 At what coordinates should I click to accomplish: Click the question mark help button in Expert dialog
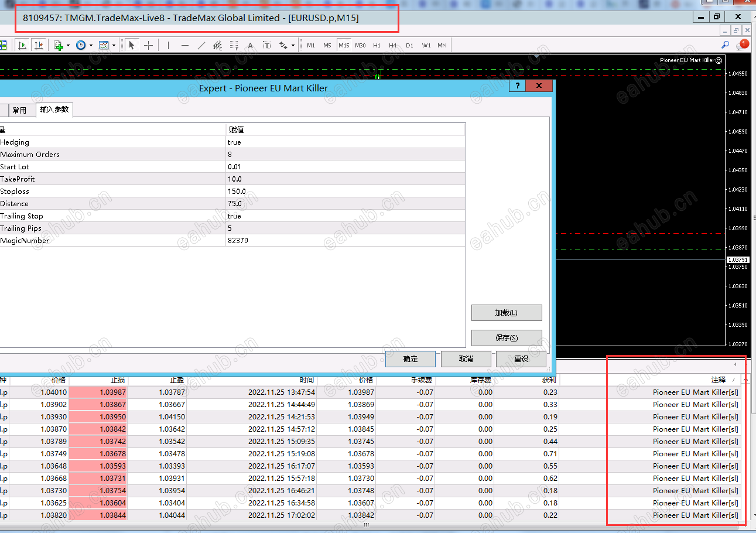[518, 86]
